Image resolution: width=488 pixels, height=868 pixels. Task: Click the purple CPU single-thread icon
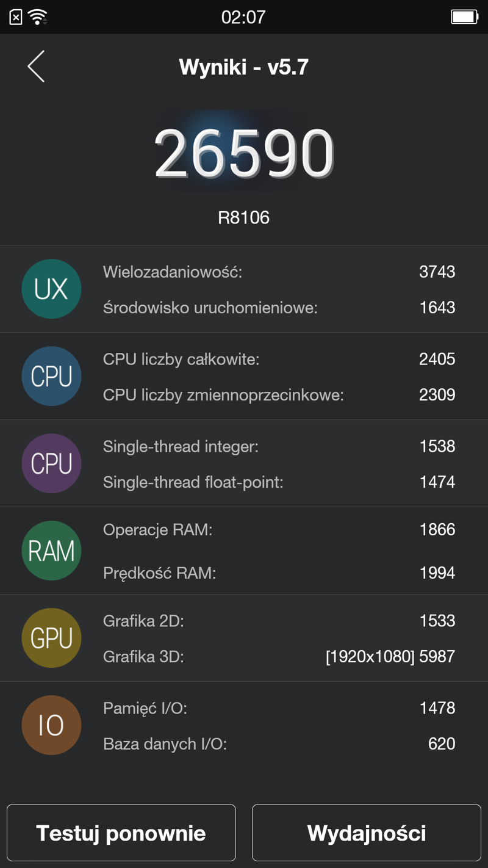coord(51,463)
